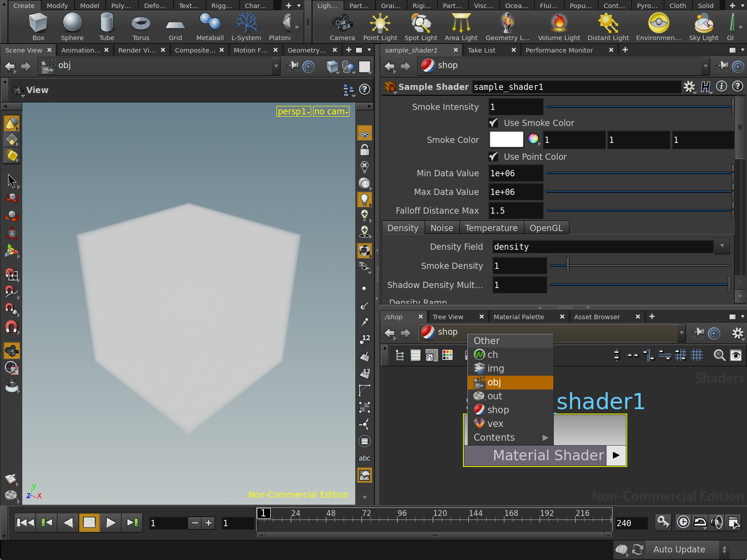The image size is (747, 560).
Task: Click the Point Light shelf tool
Action: (380, 27)
